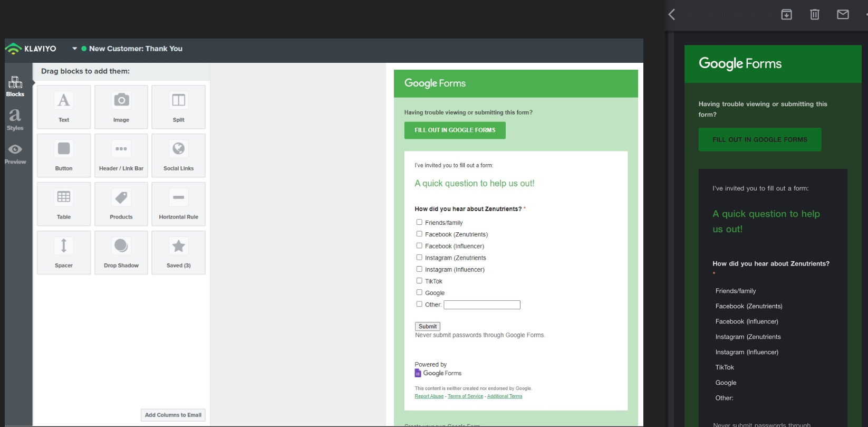Click 'Never submit passwords through Google Forms.' in editor
The image size is (868, 427).
[x=480, y=335]
